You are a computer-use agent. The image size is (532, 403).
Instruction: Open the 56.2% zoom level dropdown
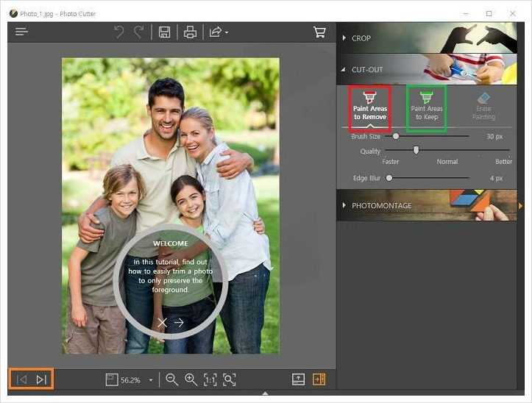151,380
